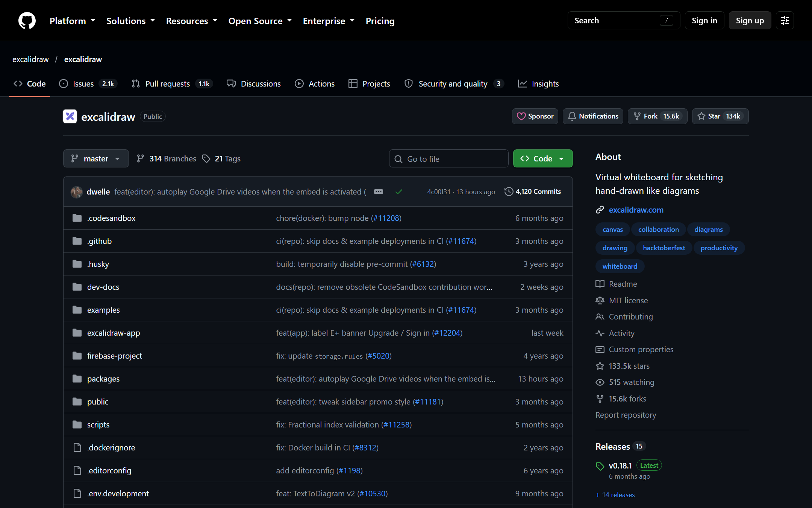Expand the green Code dropdown
This screenshot has height=508, width=812.
coord(543,158)
